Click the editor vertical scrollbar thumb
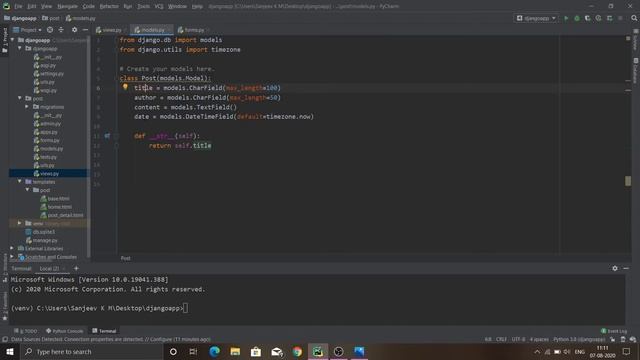640x360 pixels. 628,180
